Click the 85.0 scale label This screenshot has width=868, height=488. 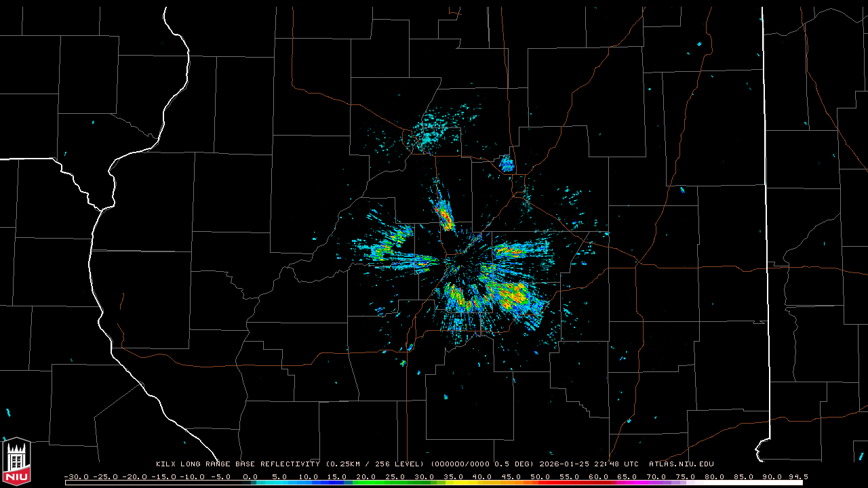[x=744, y=476]
